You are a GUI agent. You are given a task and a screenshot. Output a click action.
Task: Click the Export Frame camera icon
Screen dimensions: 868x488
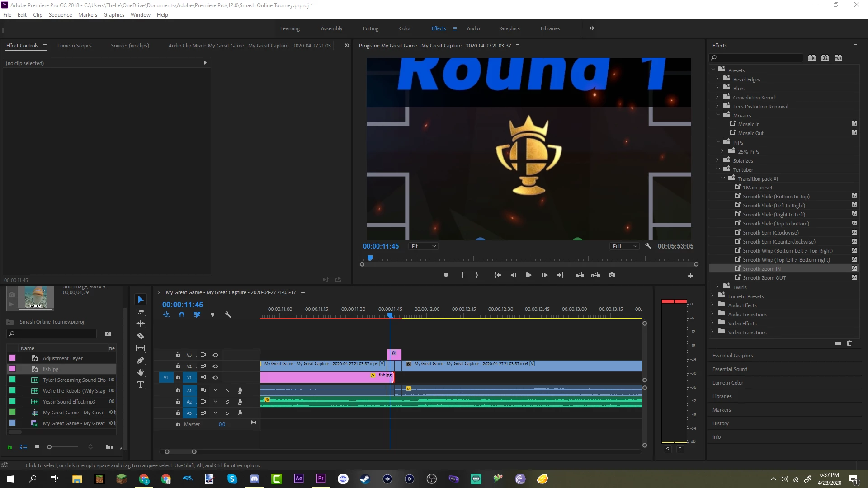tap(612, 275)
